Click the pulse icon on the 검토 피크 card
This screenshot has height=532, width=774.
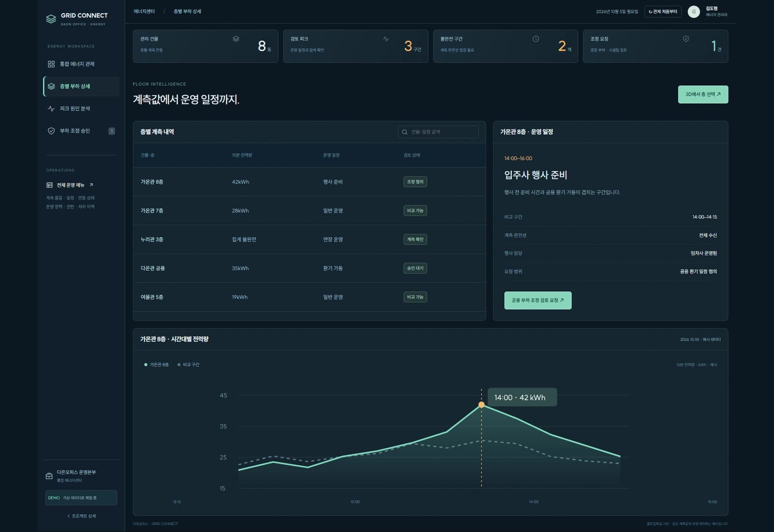386,39
